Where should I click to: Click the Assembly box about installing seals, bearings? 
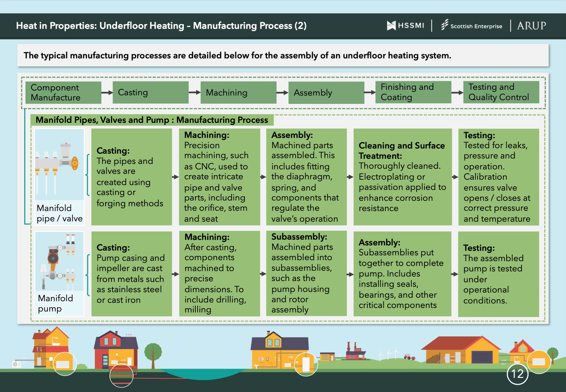pos(402,274)
